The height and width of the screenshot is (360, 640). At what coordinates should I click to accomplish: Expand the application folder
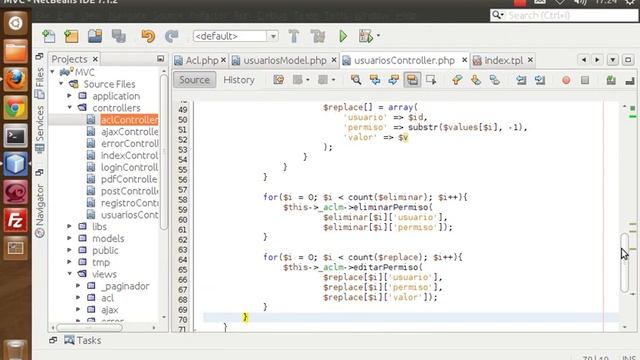click(69, 96)
